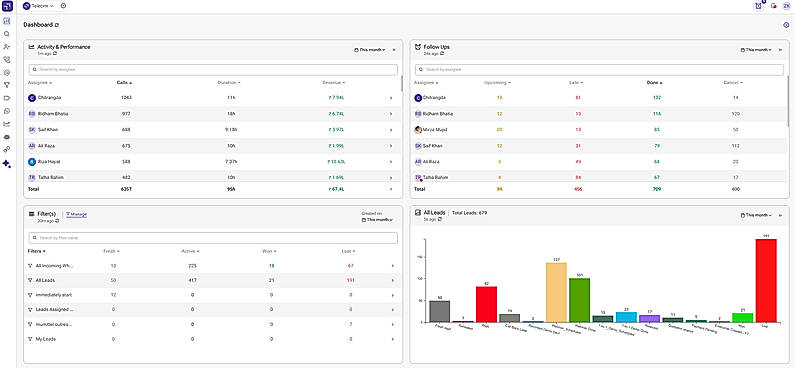The image size is (795, 368).
Task: Open the Telecrm workspace dropdown
Action: click(39, 6)
